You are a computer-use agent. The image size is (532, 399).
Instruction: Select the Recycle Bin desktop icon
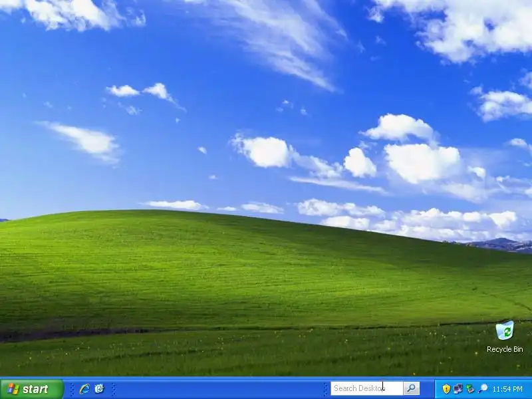tap(505, 337)
